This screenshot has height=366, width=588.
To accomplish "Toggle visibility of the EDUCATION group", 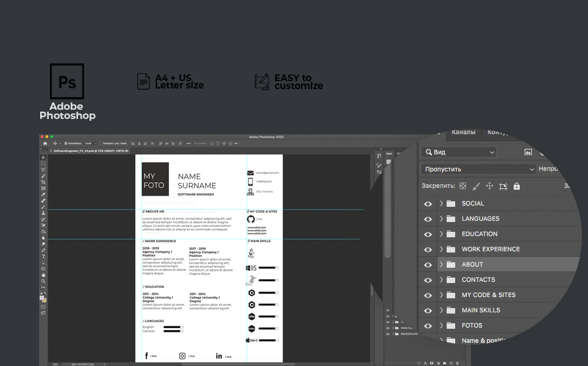I will 428,234.
